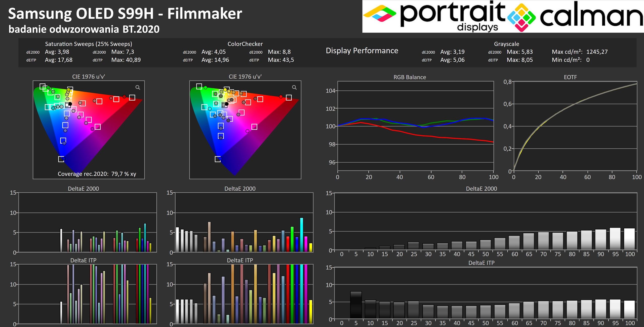Image resolution: width=644 pixels, height=327 pixels.
Task: Select the Grayscale dE2000 'Avg: 3,19' value
Action: pyautogui.click(x=452, y=52)
